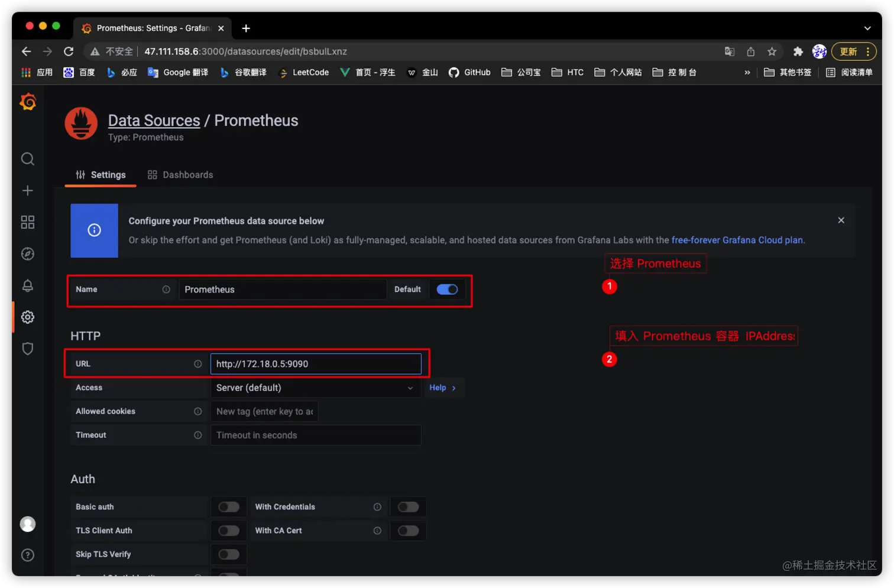Click the URL input field
The width and height of the screenshot is (894, 588).
pyautogui.click(x=316, y=364)
